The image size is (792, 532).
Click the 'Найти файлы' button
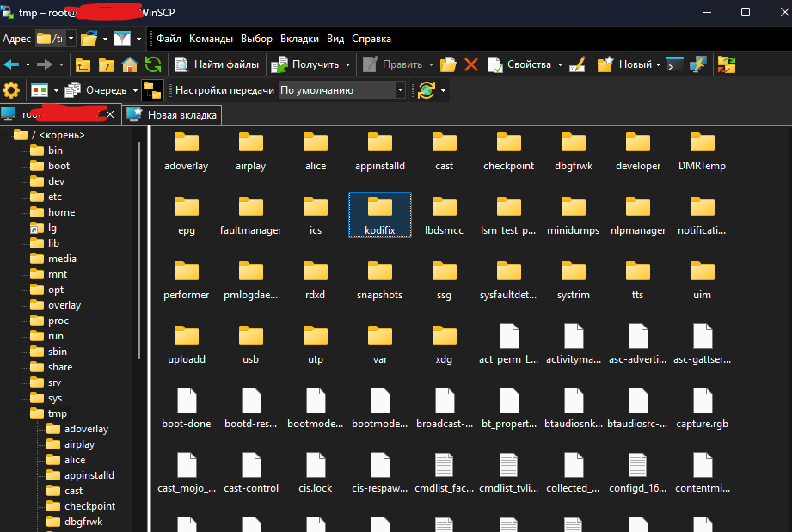(218, 64)
